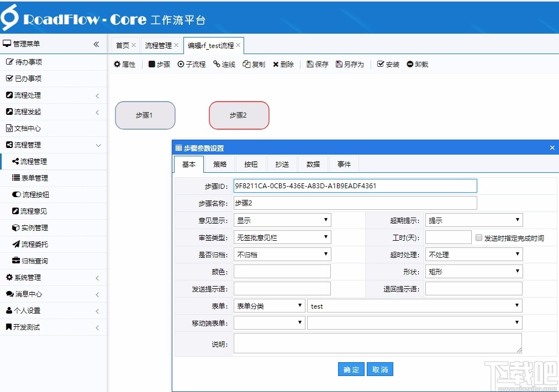Click the 颜色 (Color) input field
The height and width of the screenshot is (392, 559).
pos(282,271)
